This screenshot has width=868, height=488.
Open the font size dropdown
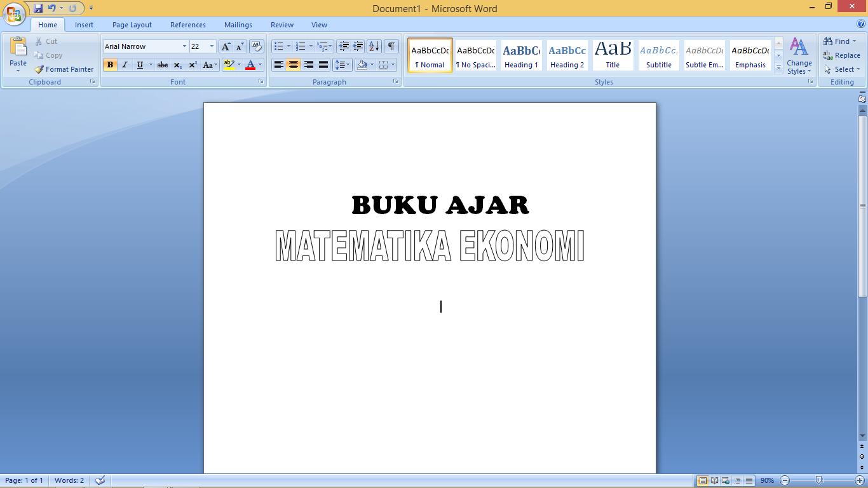(212, 46)
